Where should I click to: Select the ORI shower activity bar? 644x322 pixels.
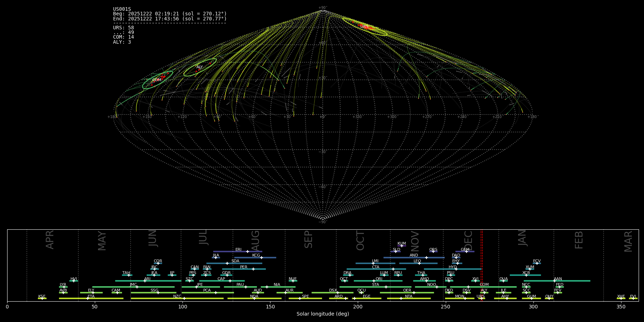click(x=379, y=281)
